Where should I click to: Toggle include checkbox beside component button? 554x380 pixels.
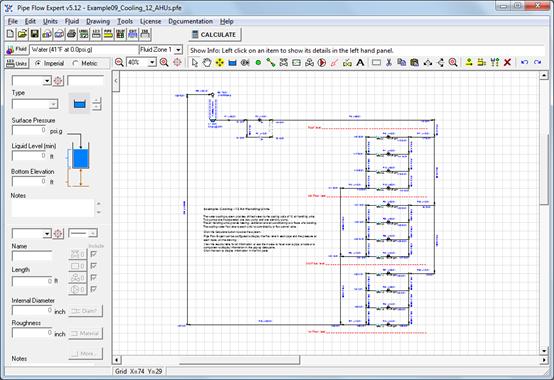tap(94, 266)
